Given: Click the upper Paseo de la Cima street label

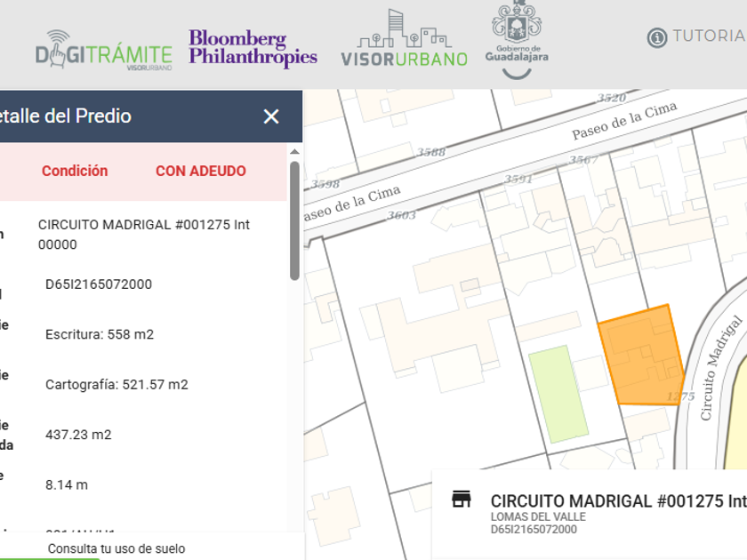Looking at the screenshot, I should (x=624, y=121).
